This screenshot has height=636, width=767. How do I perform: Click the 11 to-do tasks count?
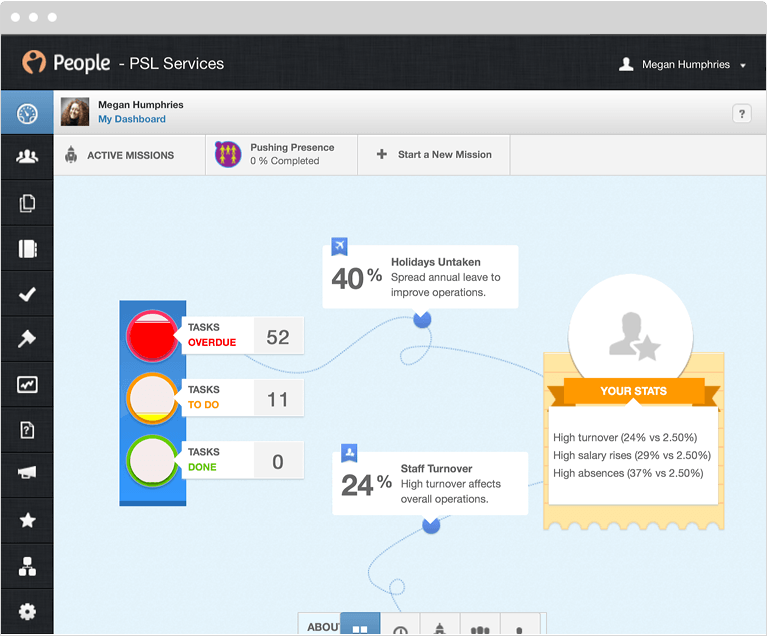click(278, 399)
